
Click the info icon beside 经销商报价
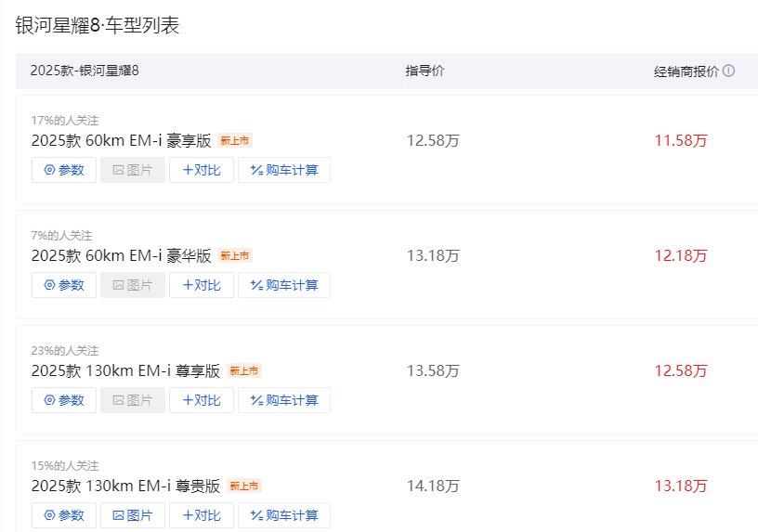(728, 71)
